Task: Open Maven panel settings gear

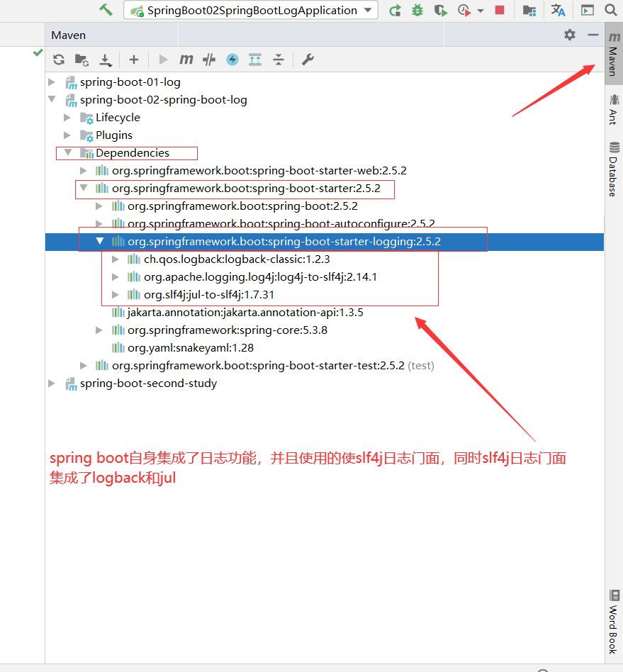Action: point(569,35)
